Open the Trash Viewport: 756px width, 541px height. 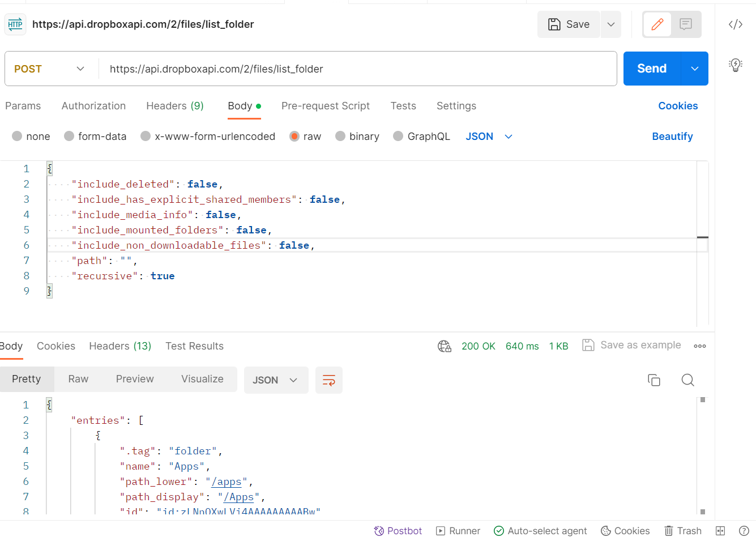tap(683, 531)
